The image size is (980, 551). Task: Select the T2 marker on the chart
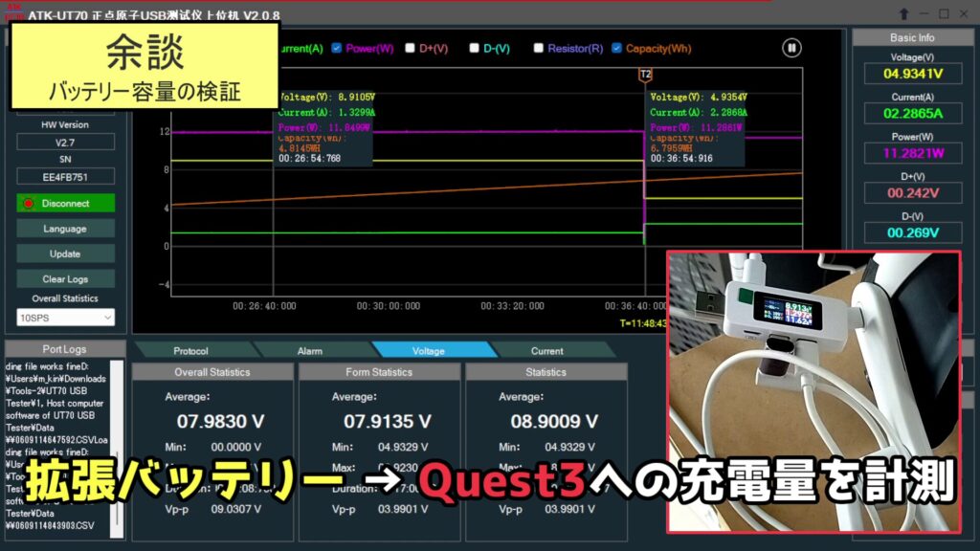click(x=645, y=75)
